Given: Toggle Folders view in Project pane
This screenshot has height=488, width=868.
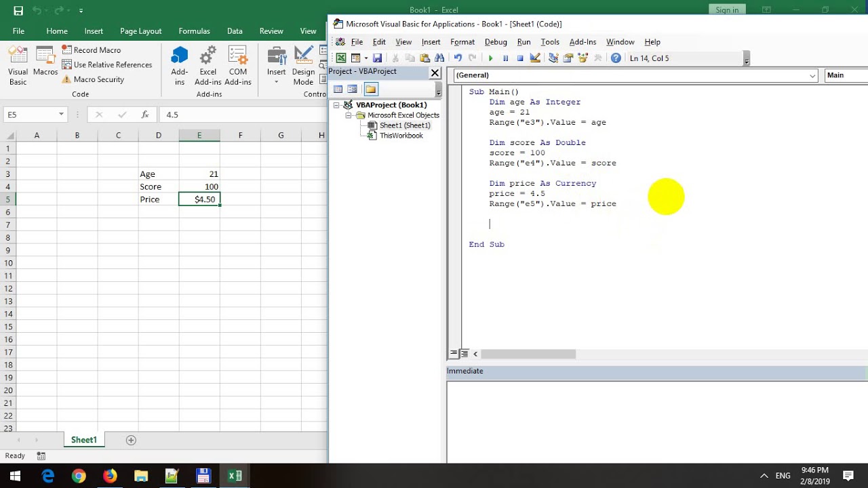Looking at the screenshot, I should click(371, 89).
